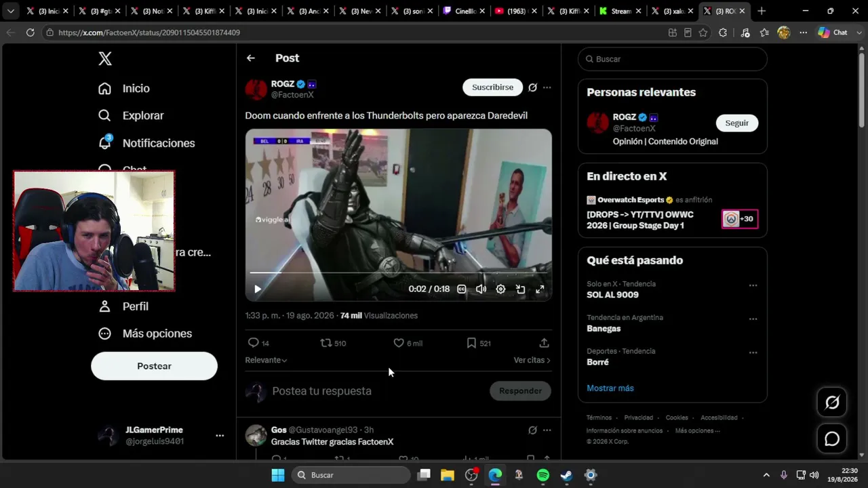868x488 pixels.
Task: Open the more options menu on ROGZ's post
Action: coord(547,87)
